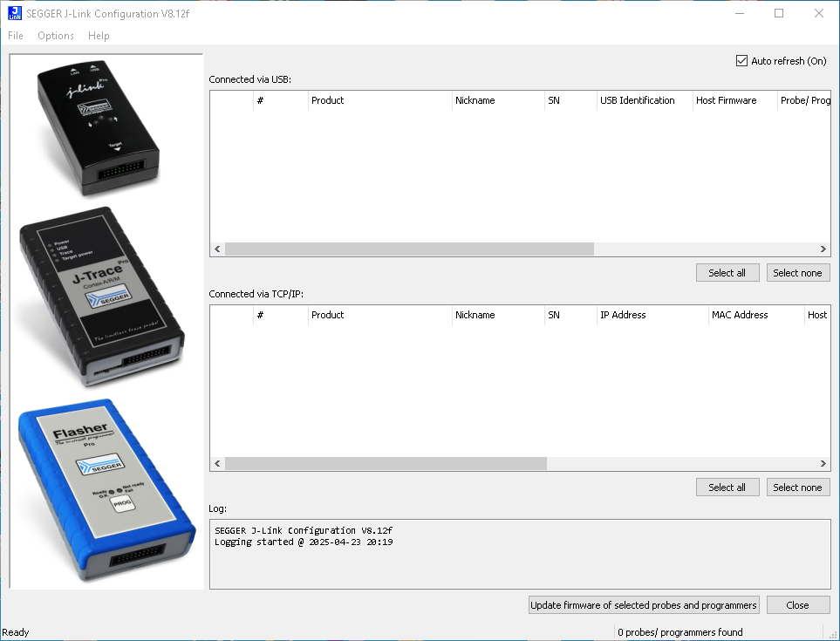Click '0 probes/ programmers found' status text
840x641 pixels.
[680, 632]
